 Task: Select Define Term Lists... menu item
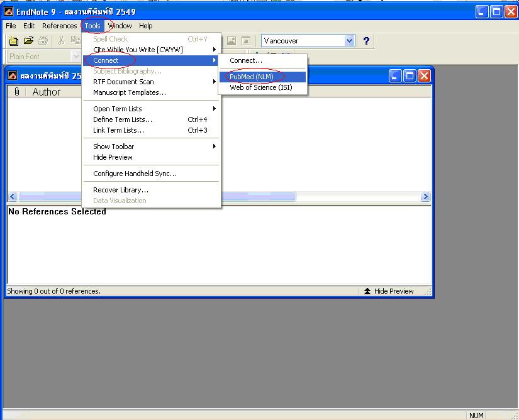151,119
